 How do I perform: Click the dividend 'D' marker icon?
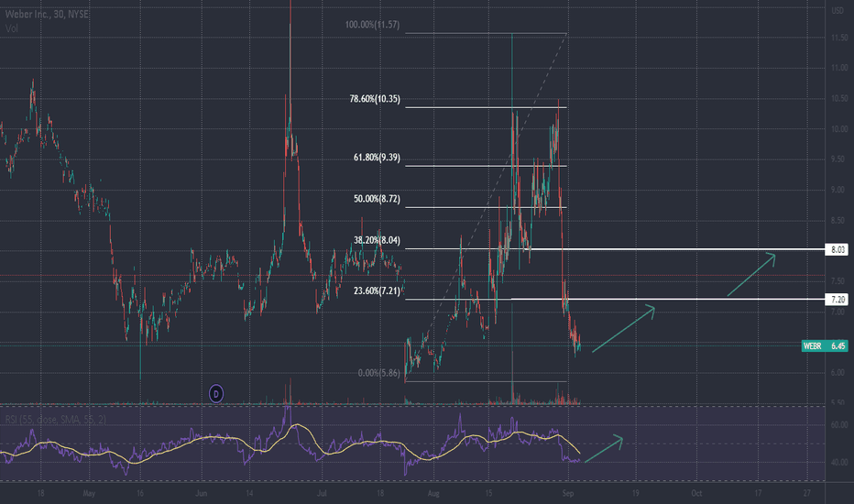pyautogui.click(x=216, y=393)
